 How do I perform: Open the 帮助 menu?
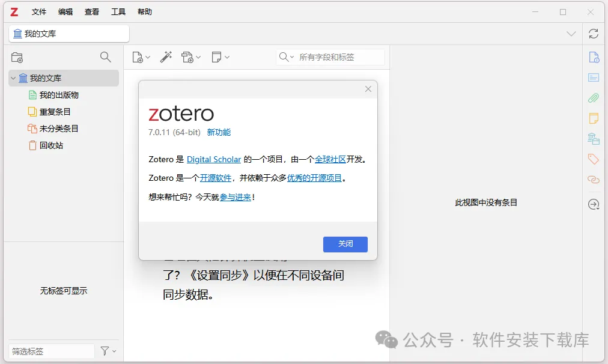pos(145,12)
